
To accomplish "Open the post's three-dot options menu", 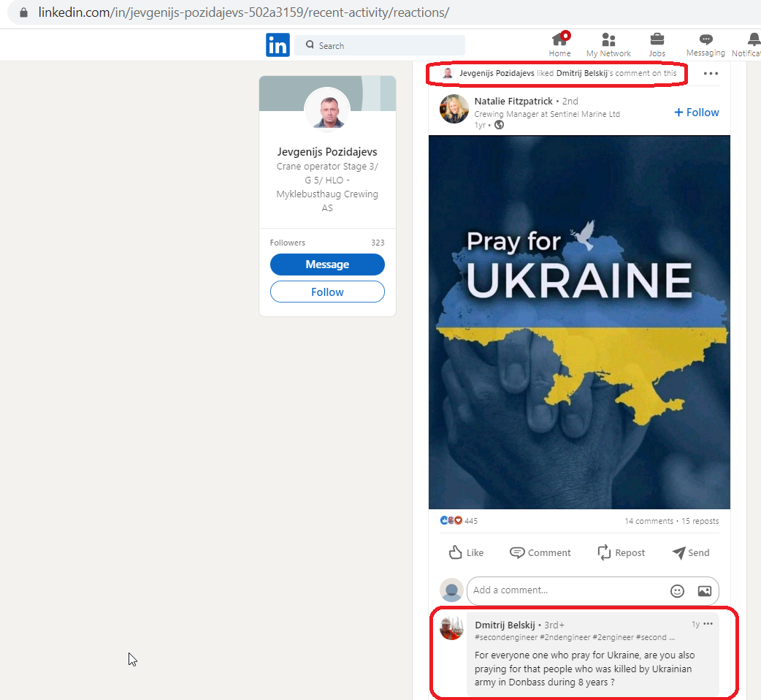I will click(711, 73).
